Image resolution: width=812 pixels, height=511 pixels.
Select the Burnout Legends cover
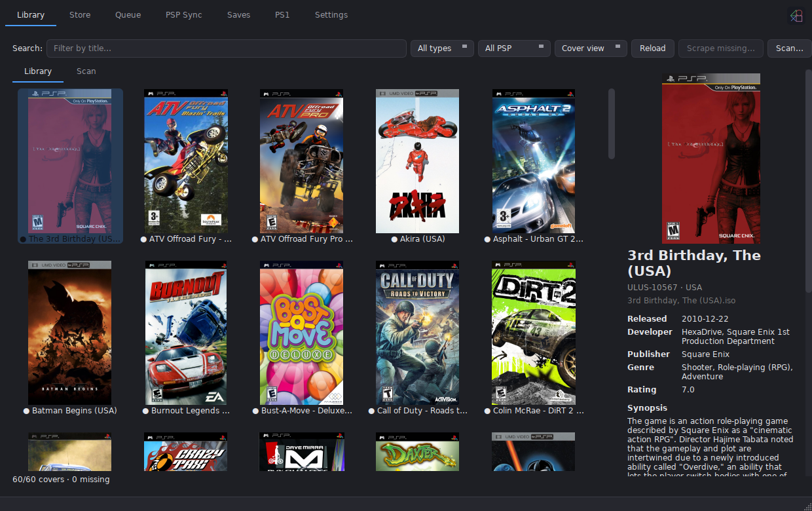(x=186, y=333)
